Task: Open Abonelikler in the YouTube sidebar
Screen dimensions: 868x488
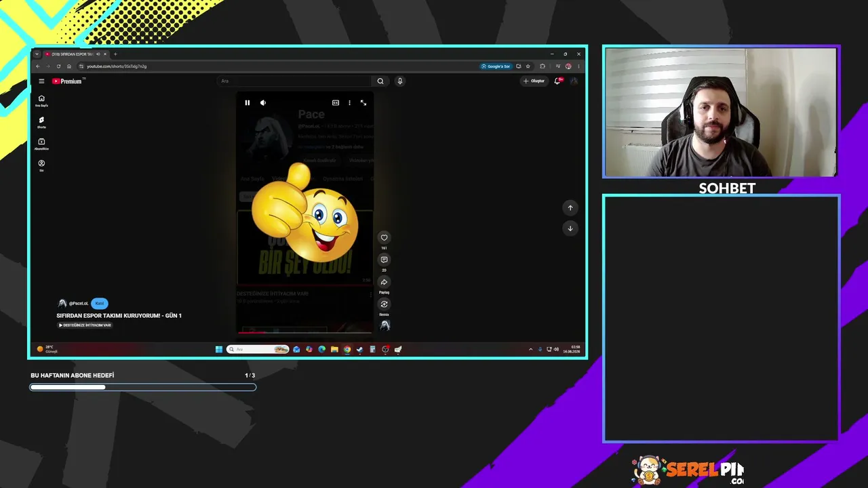Action: coord(41,144)
